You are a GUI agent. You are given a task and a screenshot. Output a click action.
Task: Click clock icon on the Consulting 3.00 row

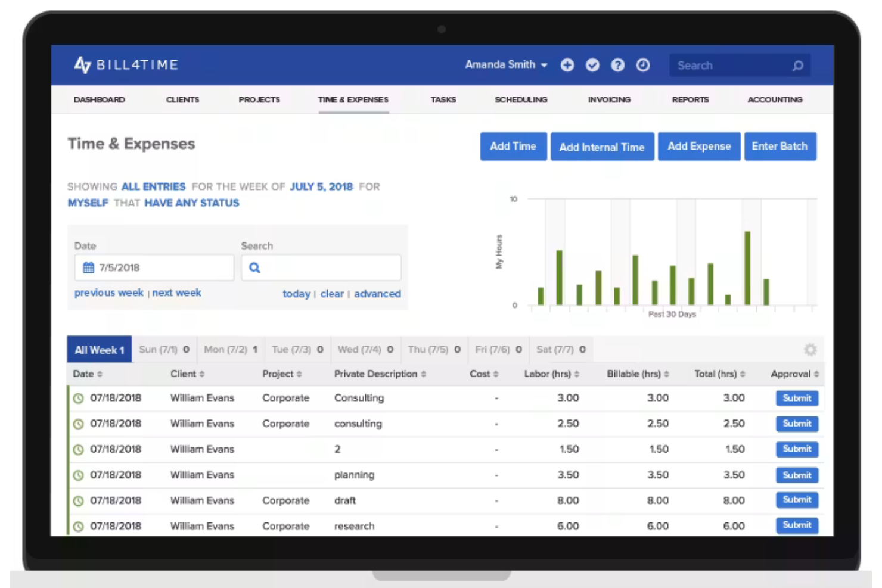click(78, 398)
